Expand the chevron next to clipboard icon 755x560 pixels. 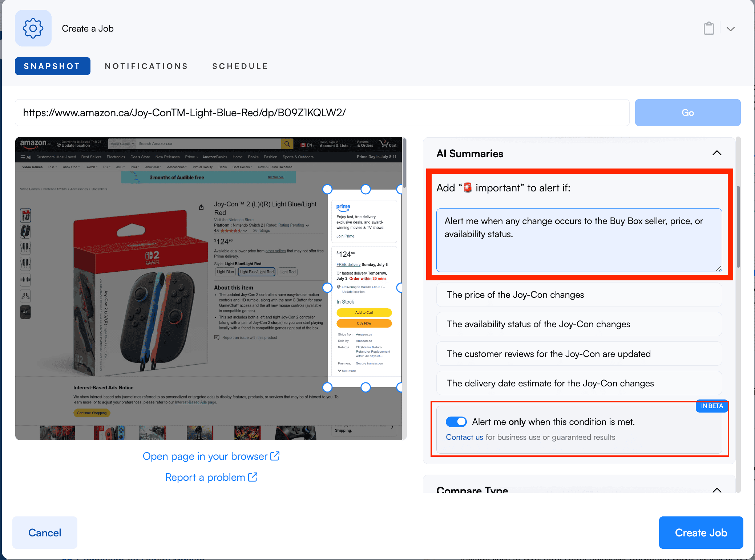click(731, 29)
